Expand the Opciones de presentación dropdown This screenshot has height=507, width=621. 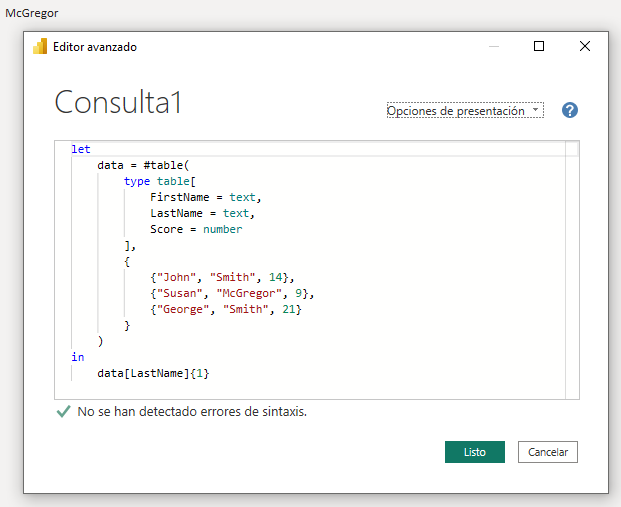click(x=465, y=111)
